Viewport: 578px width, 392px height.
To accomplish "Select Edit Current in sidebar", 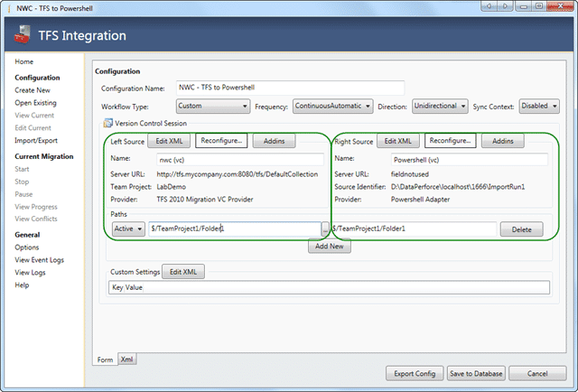I will click(33, 128).
